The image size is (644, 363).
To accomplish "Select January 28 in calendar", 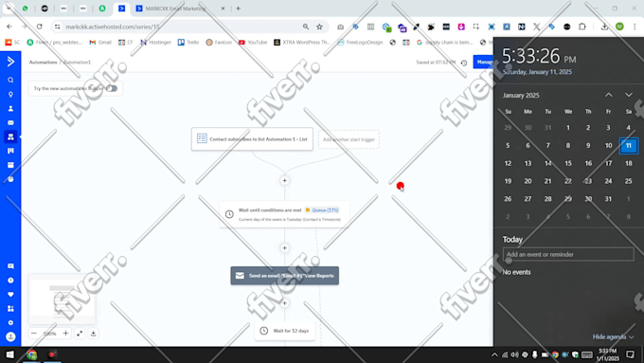I will (x=548, y=199).
